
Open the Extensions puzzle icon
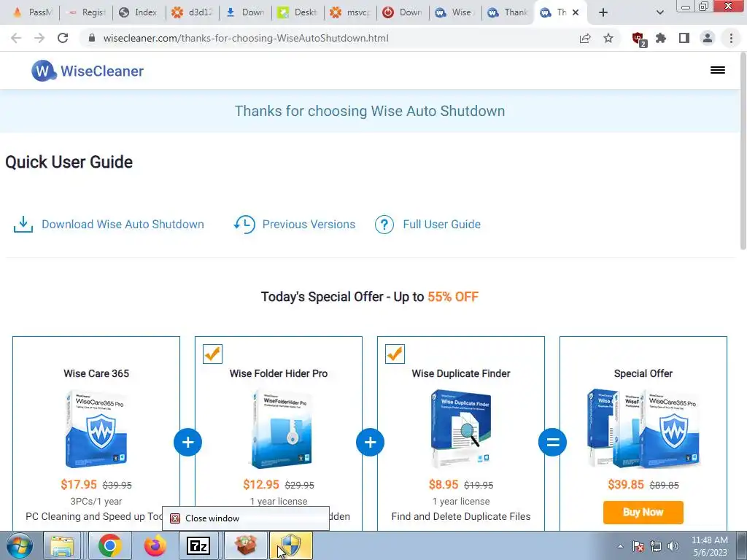pyautogui.click(x=661, y=38)
